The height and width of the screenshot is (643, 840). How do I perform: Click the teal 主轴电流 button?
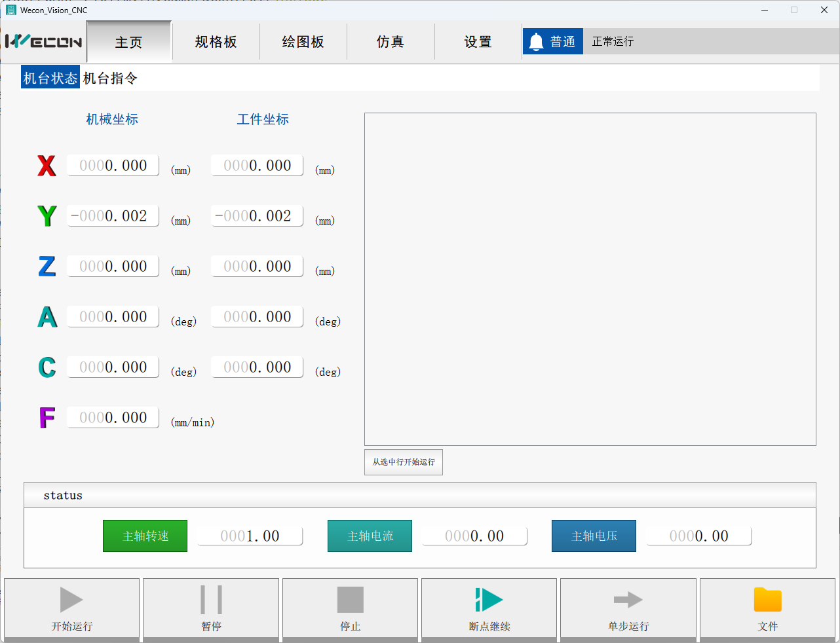(370, 536)
